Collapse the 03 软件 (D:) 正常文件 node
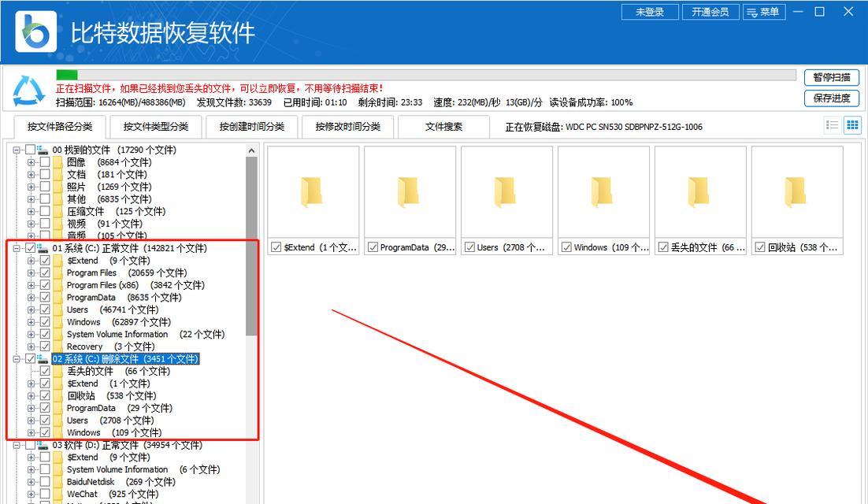868x504 pixels. coord(17,445)
